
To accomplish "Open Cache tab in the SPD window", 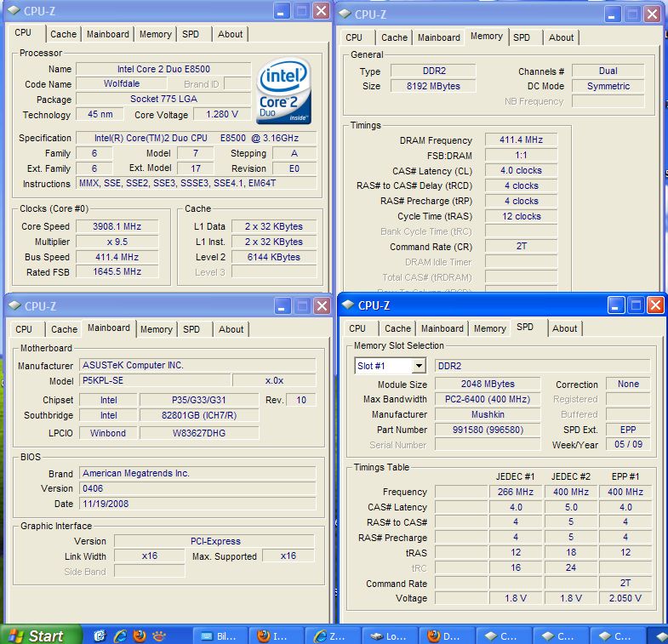I will pos(397,328).
